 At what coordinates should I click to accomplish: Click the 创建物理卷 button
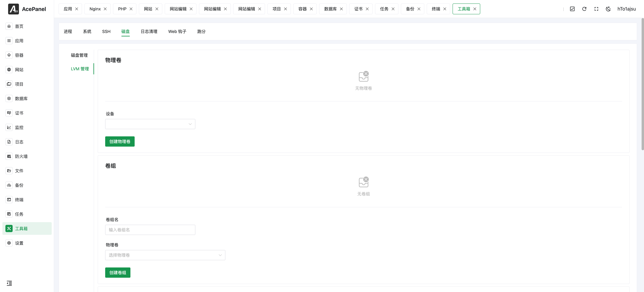click(x=120, y=141)
